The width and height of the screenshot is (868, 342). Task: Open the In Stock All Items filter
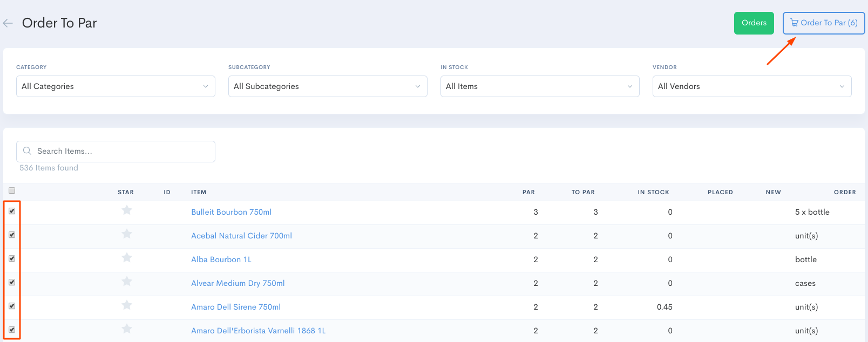pyautogui.click(x=540, y=86)
